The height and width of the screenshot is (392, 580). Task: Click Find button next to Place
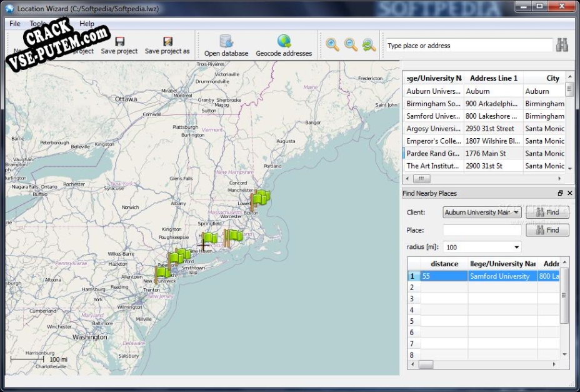point(547,230)
